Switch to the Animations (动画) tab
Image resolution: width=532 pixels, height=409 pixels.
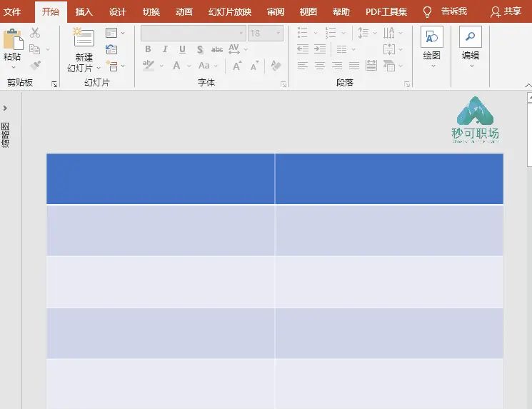pyautogui.click(x=184, y=12)
